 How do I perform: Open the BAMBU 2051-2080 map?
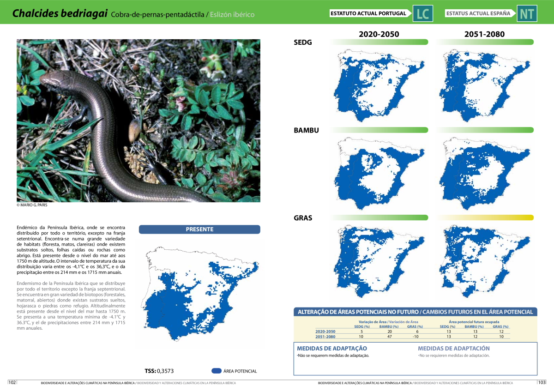[485, 173]
